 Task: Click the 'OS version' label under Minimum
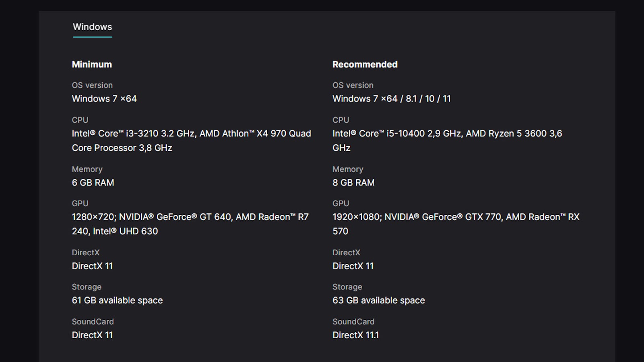(92, 85)
